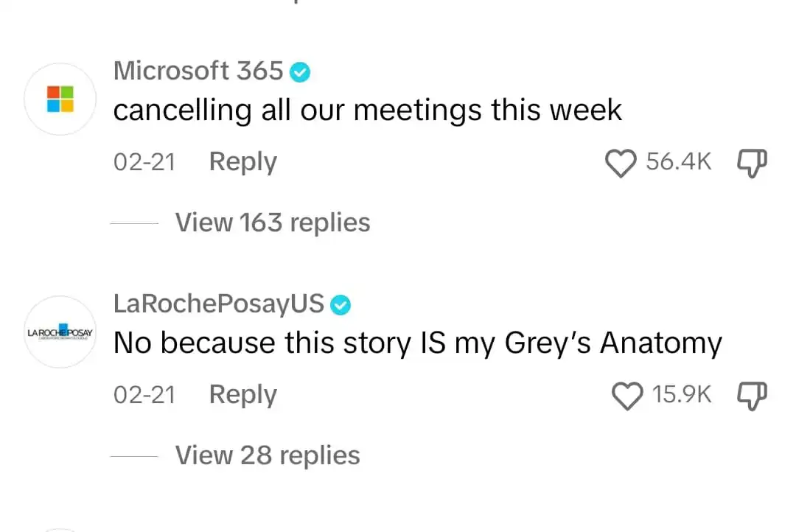Reply to the LaRochePosayUS comment
Image resolution: width=796 pixels, height=532 pixels.
(242, 394)
